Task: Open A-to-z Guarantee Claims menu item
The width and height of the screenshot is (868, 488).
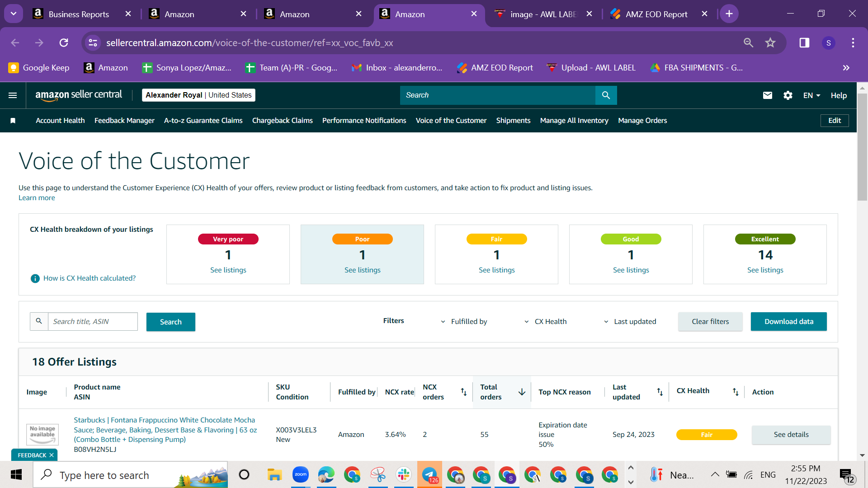Action: [x=203, y=121]
